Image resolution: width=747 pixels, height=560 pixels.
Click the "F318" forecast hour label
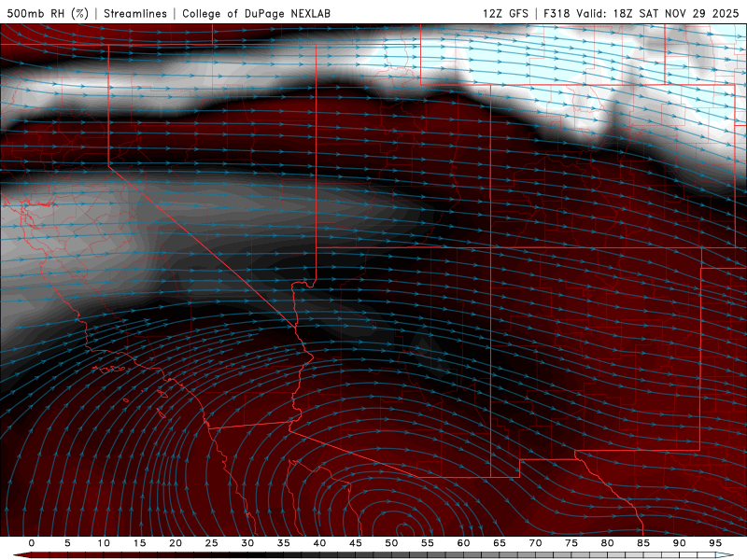point(557,13)
